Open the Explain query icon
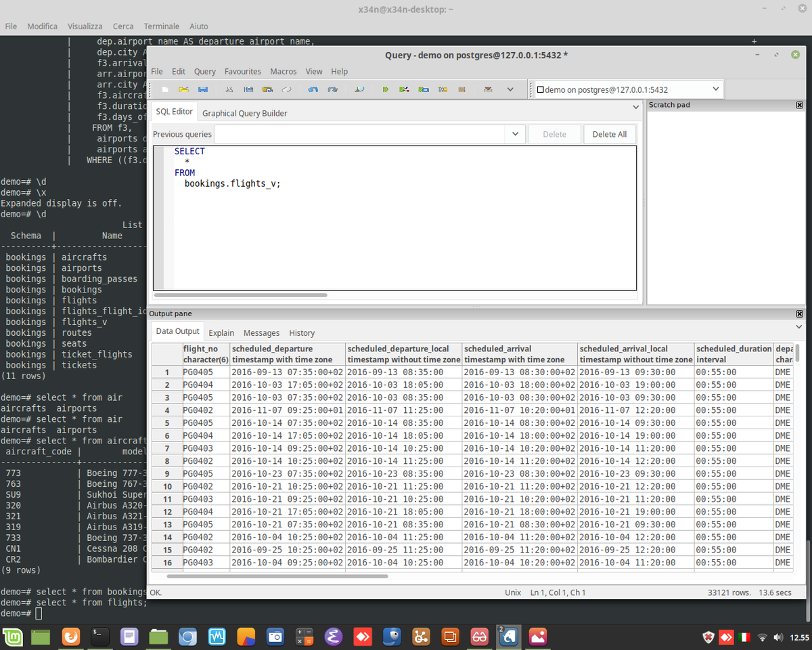The height and width of the screenshot is (650, 812). [443, 89]
